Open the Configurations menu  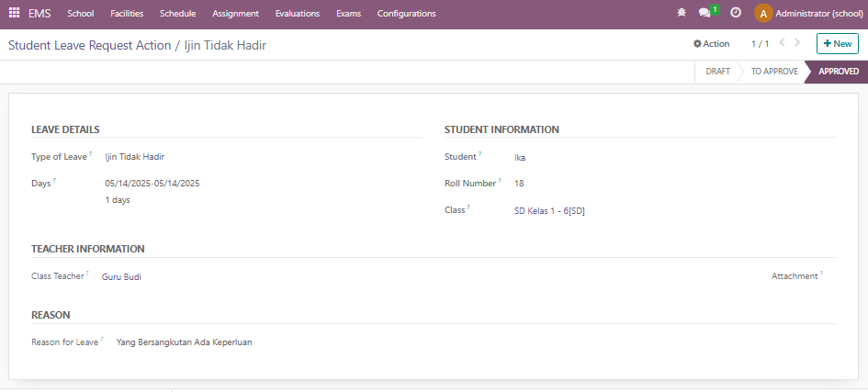[x=406, y=13]
